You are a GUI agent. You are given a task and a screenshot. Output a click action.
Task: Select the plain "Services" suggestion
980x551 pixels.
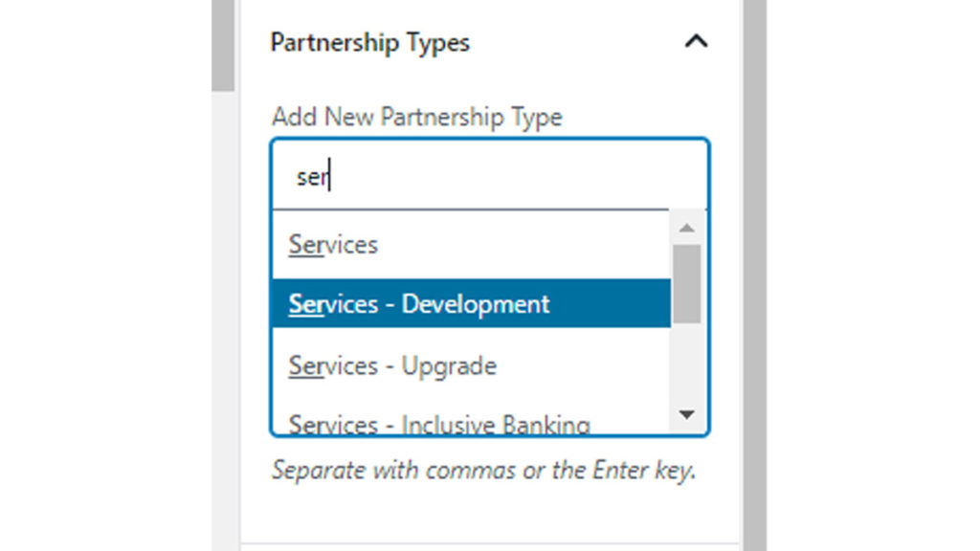click(333, 244)
